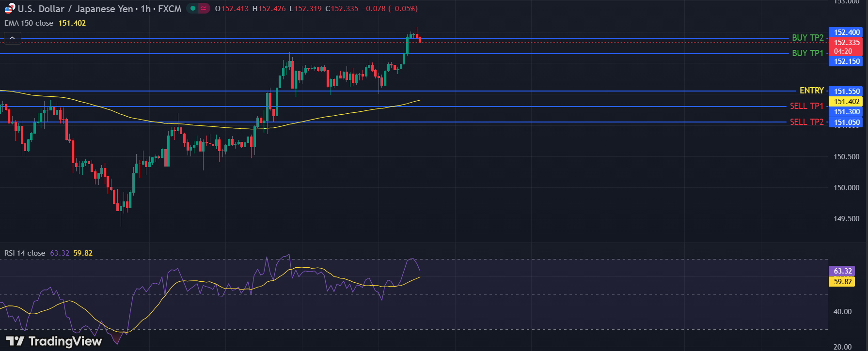Select the RSI 14 close indicator label
The height and width of the screenshot is (351, 868).
[25, 253]
